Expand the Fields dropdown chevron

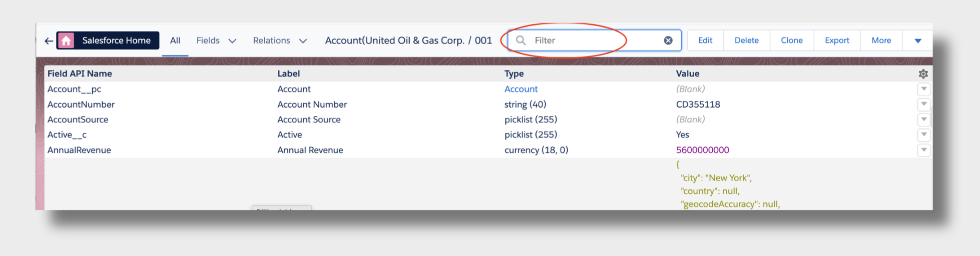[232, 41]
